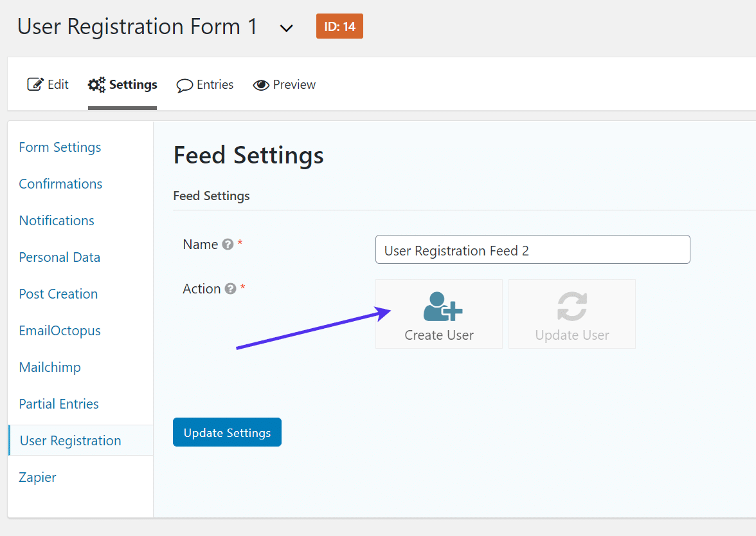Click inside the feed Name text field
Screen dimensions: 756x536
pos(532,250)
